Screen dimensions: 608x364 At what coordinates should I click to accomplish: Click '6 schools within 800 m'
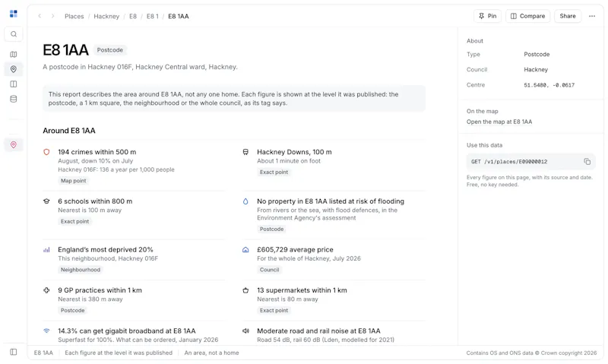(x=95, y=201)
